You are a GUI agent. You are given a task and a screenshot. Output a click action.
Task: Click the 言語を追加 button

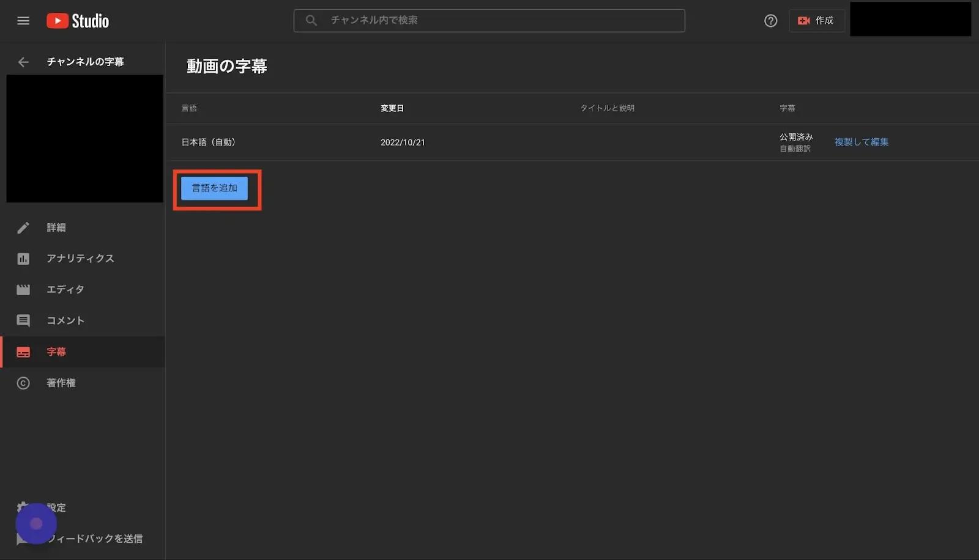click(214, 188)
